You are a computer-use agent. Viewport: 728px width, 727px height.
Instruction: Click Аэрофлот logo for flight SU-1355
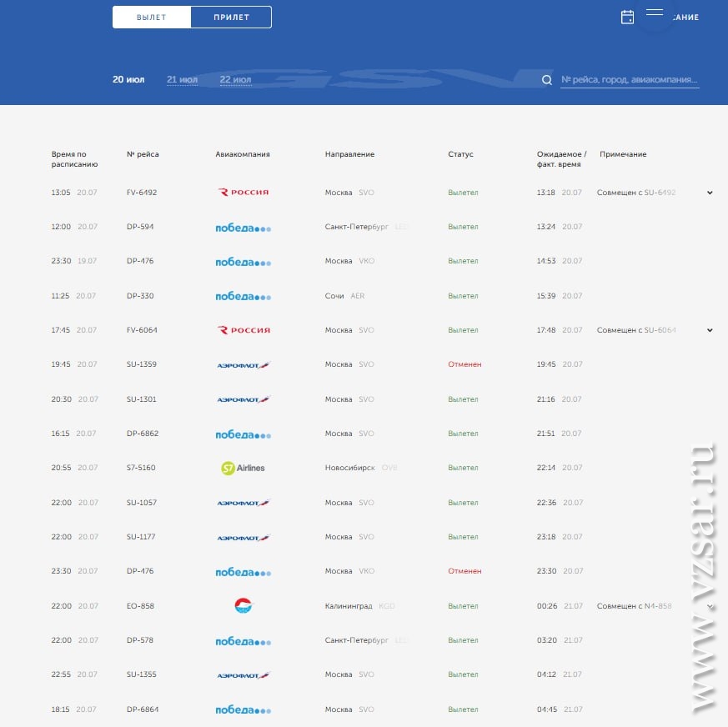tap(244, 675)
